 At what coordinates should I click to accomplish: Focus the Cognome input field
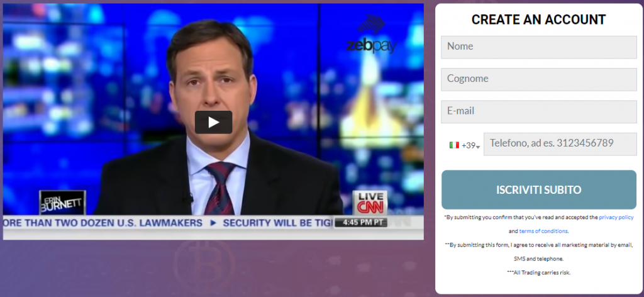(539, 79)
